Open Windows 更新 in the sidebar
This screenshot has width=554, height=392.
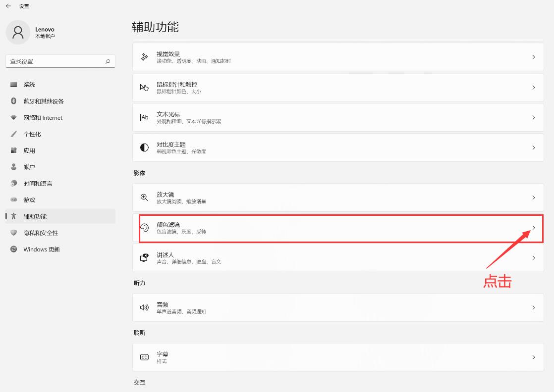click(x=42, y=249)
